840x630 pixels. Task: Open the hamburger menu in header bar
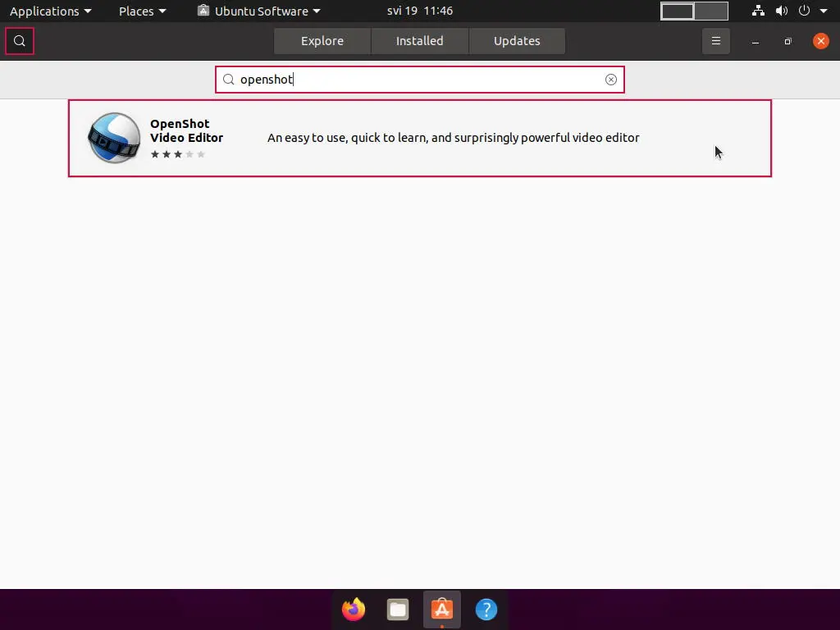715,41
